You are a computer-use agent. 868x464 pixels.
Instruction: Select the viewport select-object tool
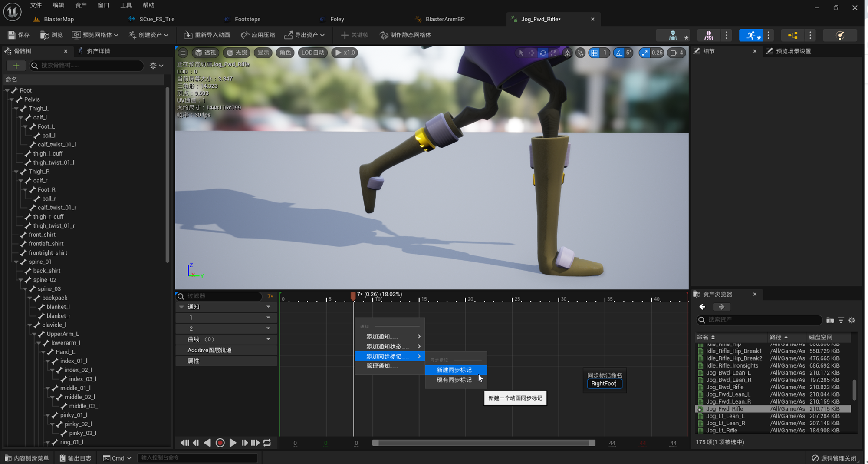pos(521,53)
